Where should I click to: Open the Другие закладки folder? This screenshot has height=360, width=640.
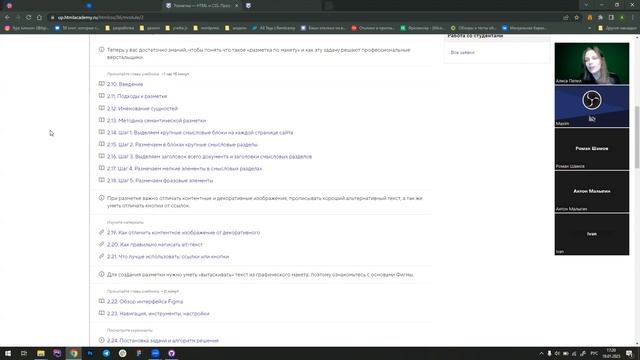pos(617,28)
